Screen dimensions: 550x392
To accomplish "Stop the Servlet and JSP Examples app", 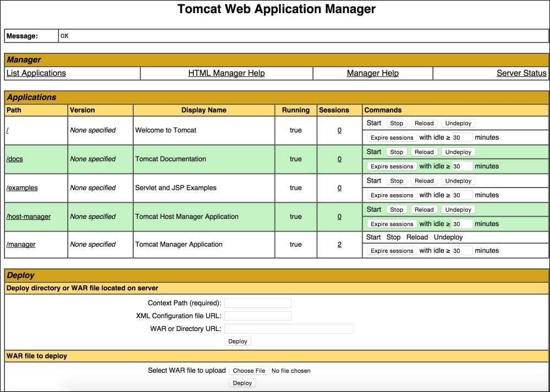I will click(x=397, y=180).
